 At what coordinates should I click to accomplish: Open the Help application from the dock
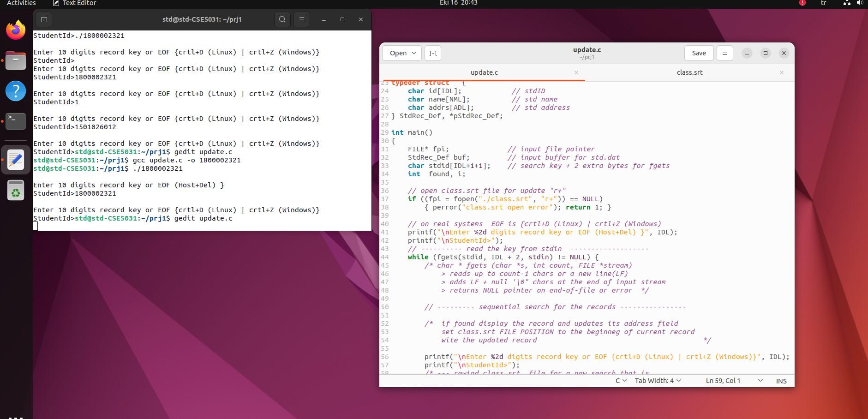pyautogui.click(x=15, y=91)
